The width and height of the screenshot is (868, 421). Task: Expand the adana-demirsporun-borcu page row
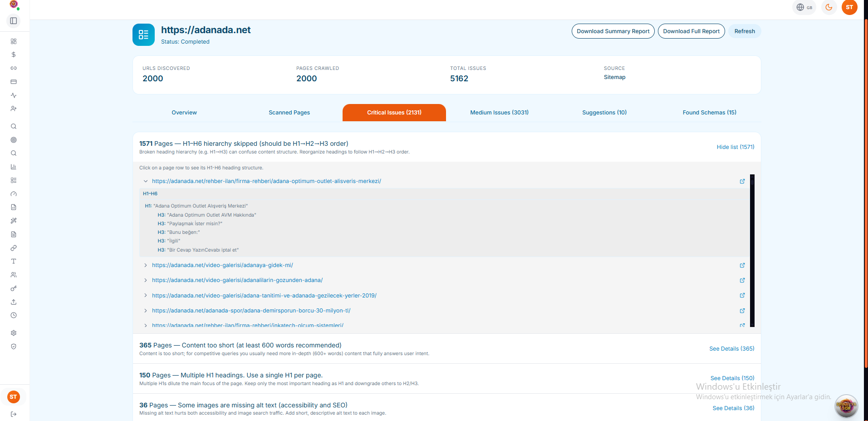(145, 311)
